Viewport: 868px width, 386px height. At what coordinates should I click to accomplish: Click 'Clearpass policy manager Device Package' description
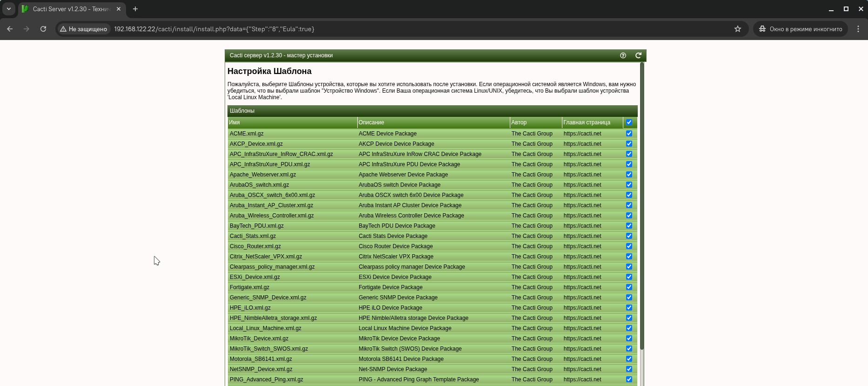pos(412,267)
